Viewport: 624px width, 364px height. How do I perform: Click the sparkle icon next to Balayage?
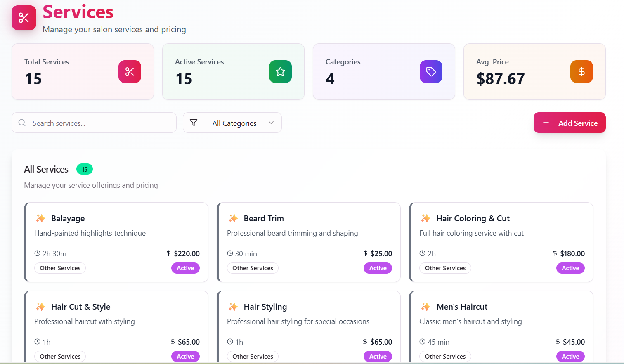click(40, 218)
